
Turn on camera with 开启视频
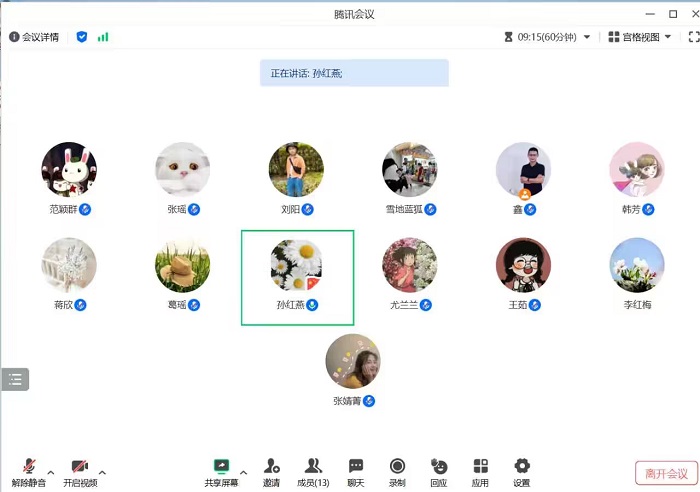[x=80, y=472]
